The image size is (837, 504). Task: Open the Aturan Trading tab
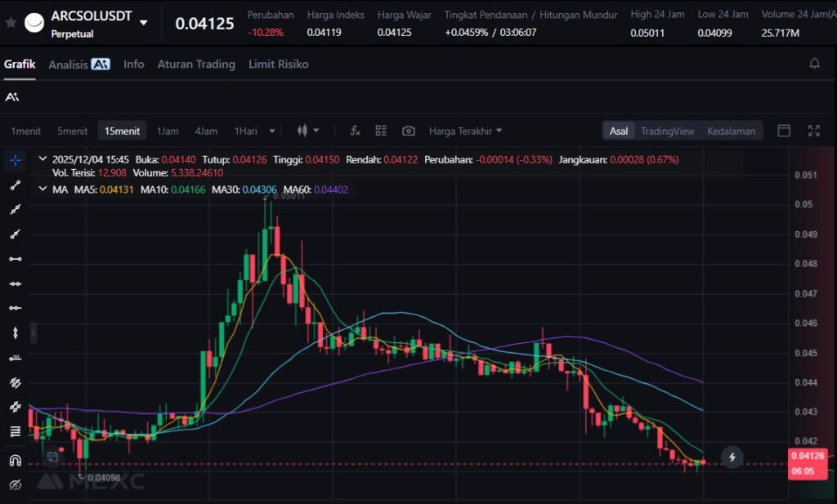[196, 64]
